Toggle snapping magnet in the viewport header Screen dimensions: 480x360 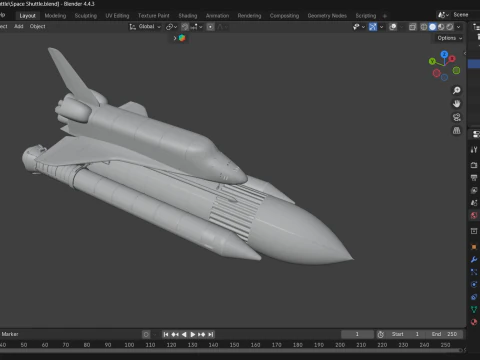point(185,27)
